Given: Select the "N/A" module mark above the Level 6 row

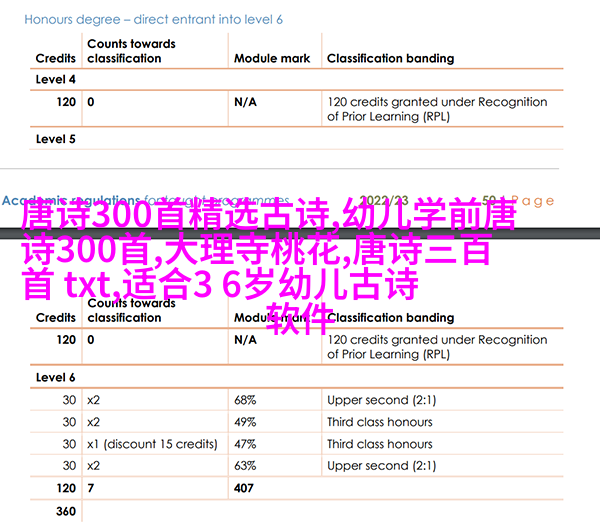Looking at the screenshot, I should pyautogui.click(x=245, y=340).
